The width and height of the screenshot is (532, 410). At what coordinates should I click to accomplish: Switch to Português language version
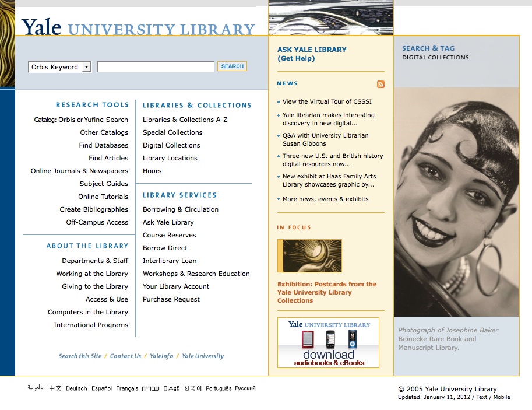[219, 388]
